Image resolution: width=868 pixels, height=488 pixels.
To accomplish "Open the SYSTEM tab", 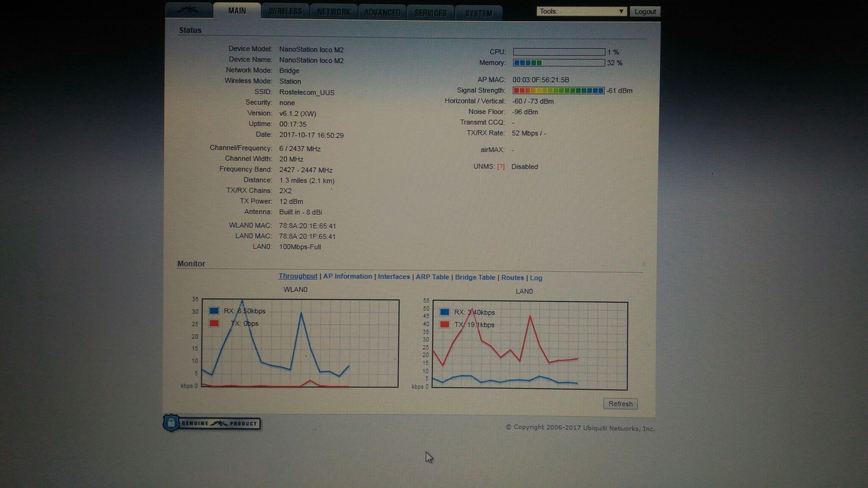I will click(478, 13).
